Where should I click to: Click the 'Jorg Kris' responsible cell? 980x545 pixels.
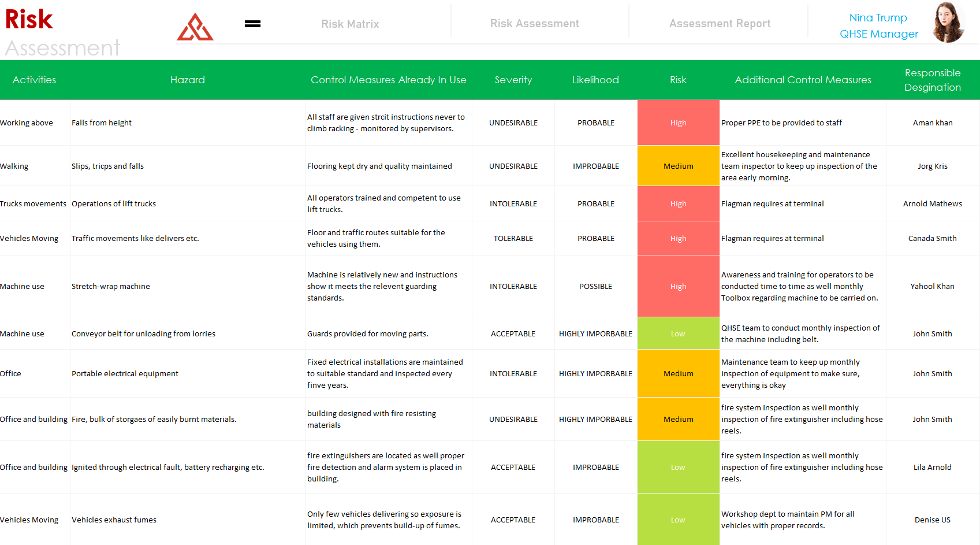tap(933, 166)
